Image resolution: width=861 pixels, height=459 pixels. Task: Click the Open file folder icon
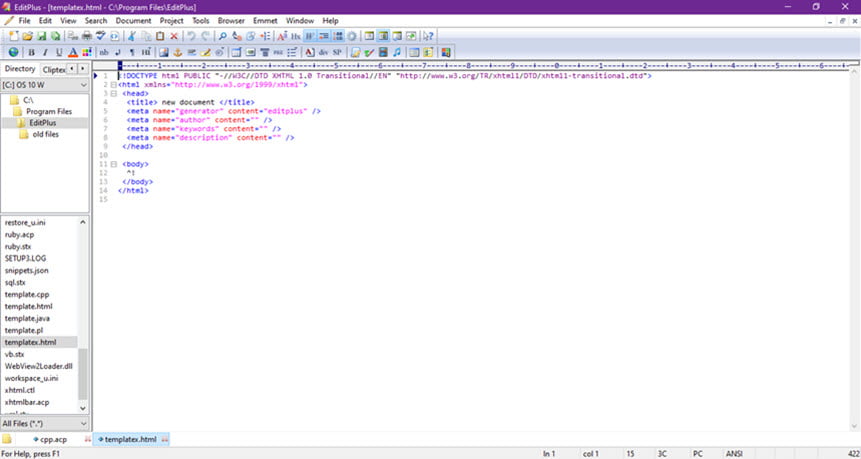[27, 36]
